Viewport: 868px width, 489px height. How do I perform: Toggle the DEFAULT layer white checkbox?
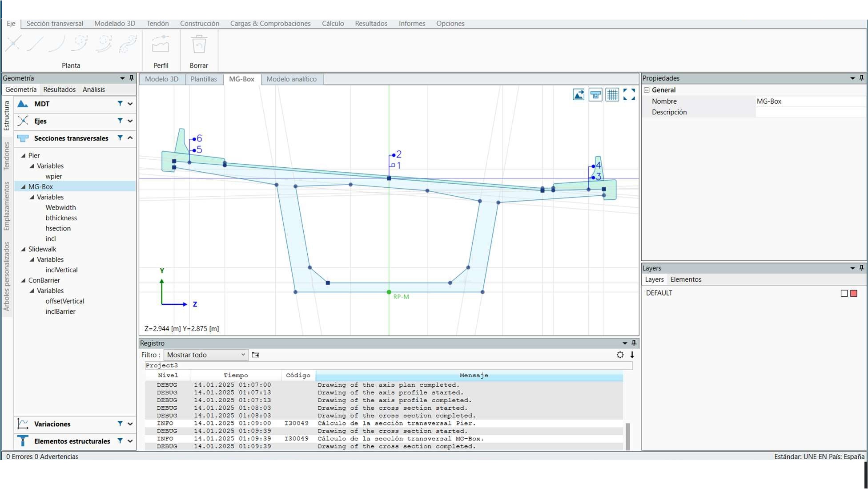click(844, 293)
